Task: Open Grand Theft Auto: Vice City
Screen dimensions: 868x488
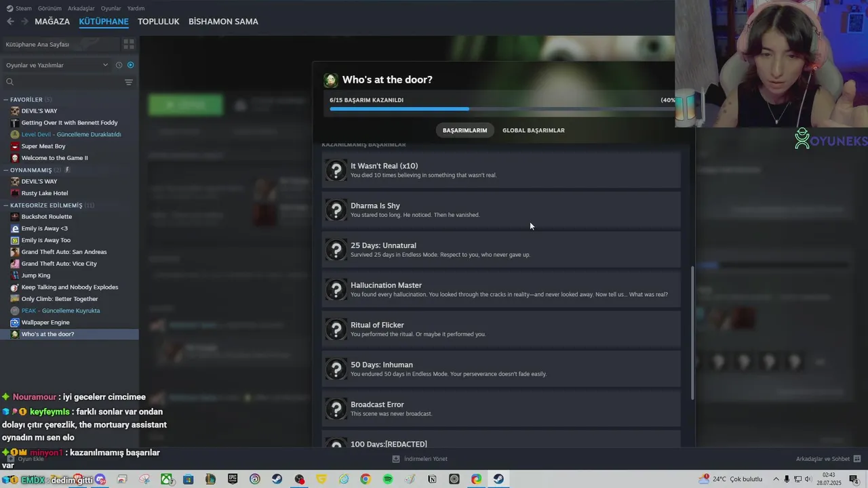Action: [x=59, y=264]
